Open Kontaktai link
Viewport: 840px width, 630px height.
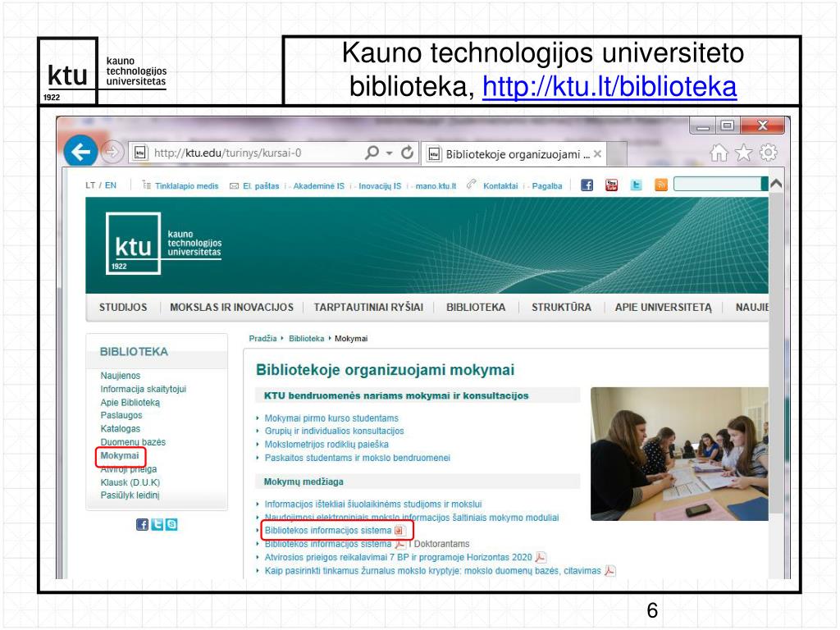coord(500,186)
